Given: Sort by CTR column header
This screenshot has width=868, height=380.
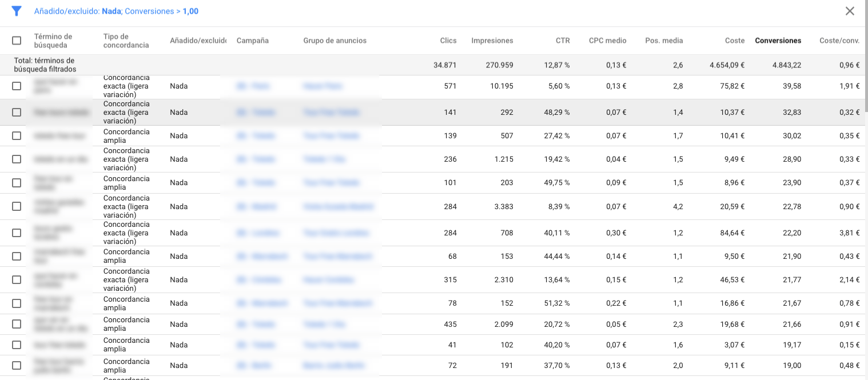Looking at the screenshot, I should click(x=563, y=41).
